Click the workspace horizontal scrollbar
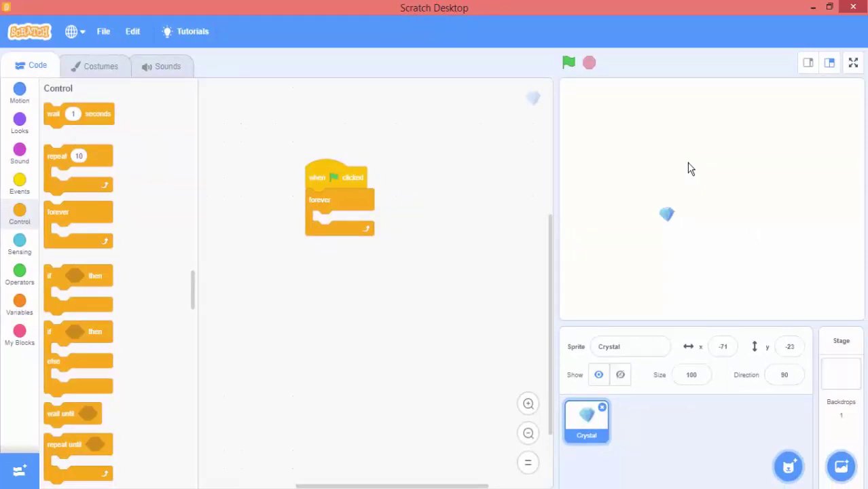Image resolution: width=868 pixels, height=489 pixels. coord(392,486)
